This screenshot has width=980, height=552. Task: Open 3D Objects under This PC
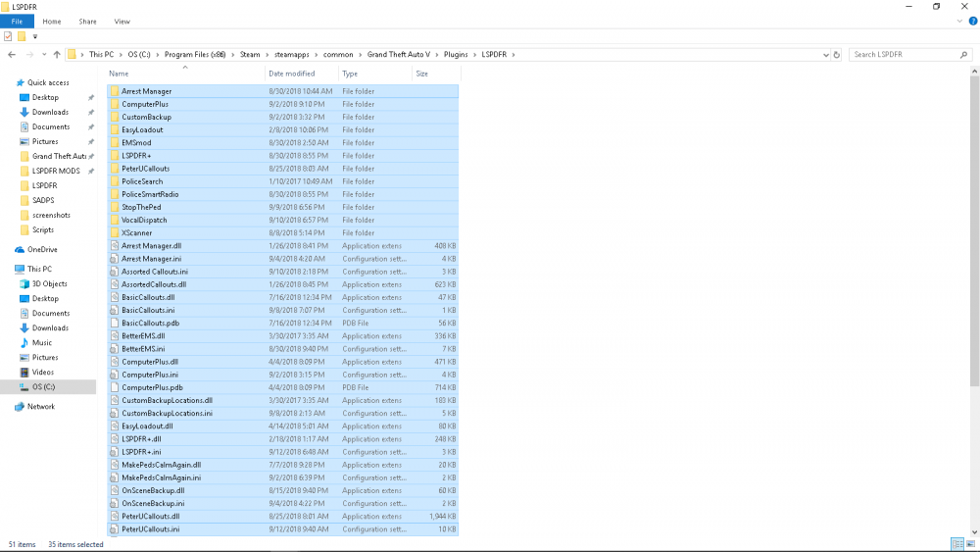[x=49, y=283]
